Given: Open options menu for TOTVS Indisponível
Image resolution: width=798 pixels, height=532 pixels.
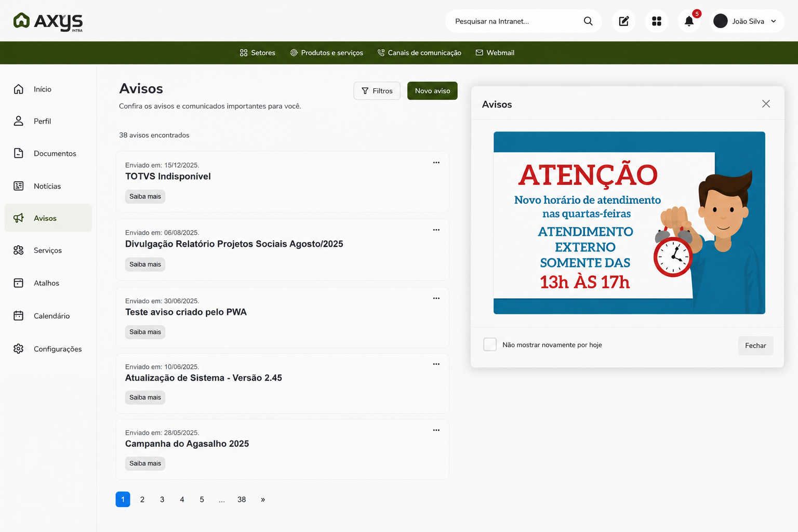Looking at the screenshot, I should tap(436, 163).
